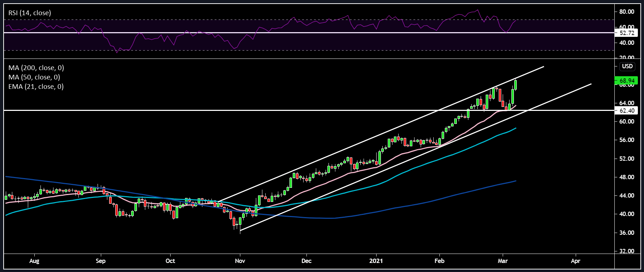644x272 pixels.
Task: Click the current price label 68.94
Action: [x=627, y=81]
